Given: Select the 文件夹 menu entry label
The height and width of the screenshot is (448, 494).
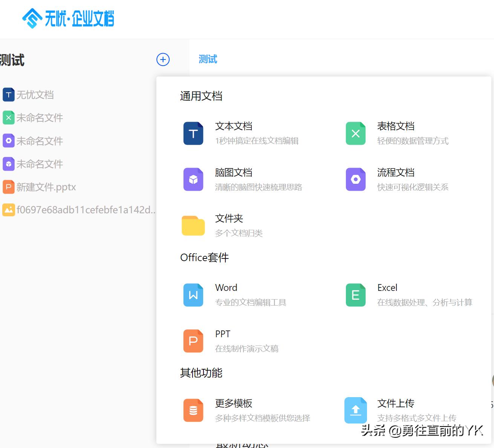Looking at the screenshot, I should click(229, 219).
